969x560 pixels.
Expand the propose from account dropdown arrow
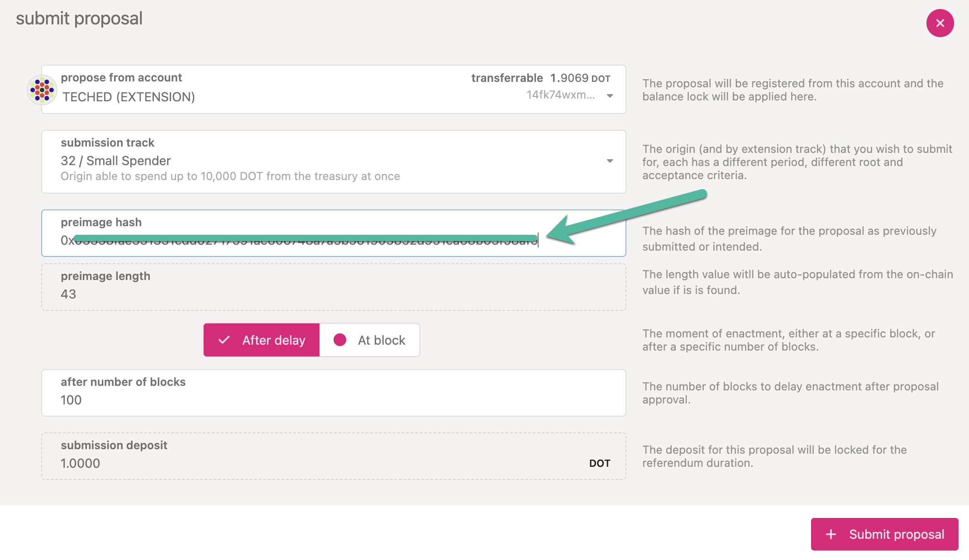(610, 96)
